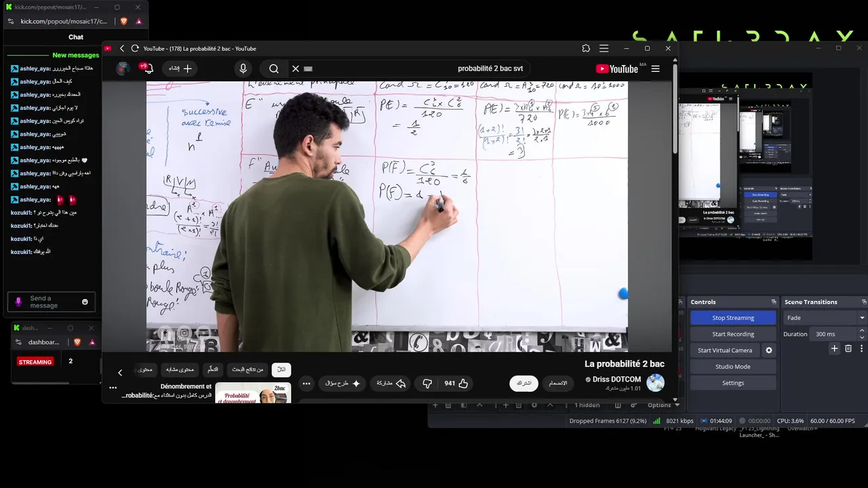868x488 pixels.
Task: Remove the selected scene transition
Action: pyautogui.click(x=848, y=348)
